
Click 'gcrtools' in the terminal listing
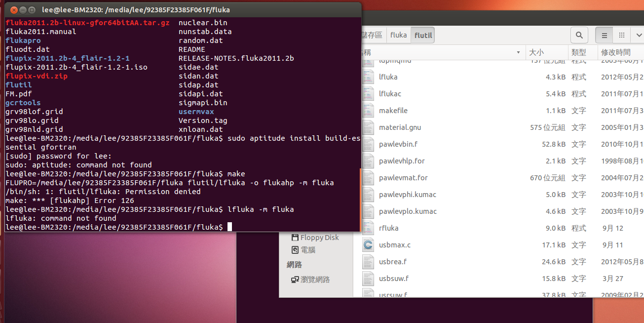pos(23,103)
